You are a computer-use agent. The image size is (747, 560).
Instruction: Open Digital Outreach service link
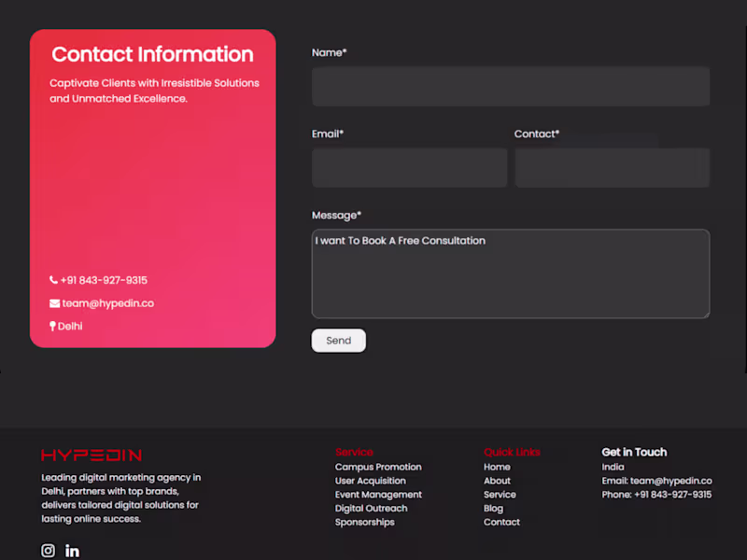pos(371,509)
